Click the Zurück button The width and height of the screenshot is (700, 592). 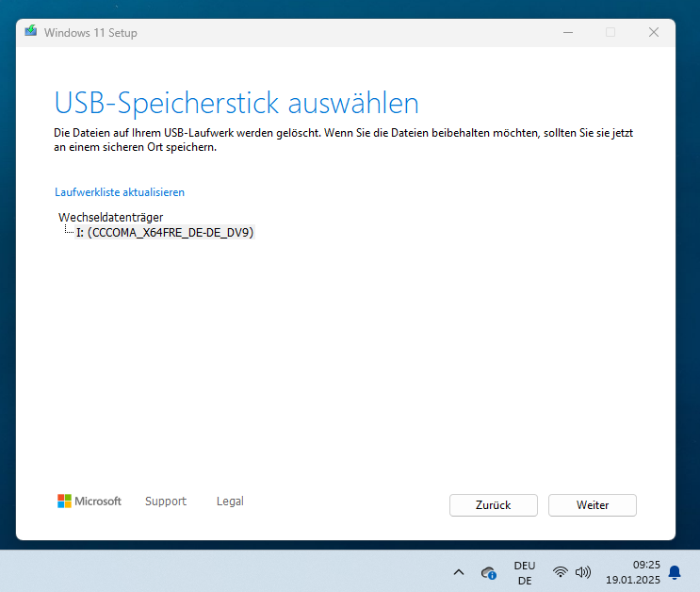pyautogui.click(x=494, y=505)
